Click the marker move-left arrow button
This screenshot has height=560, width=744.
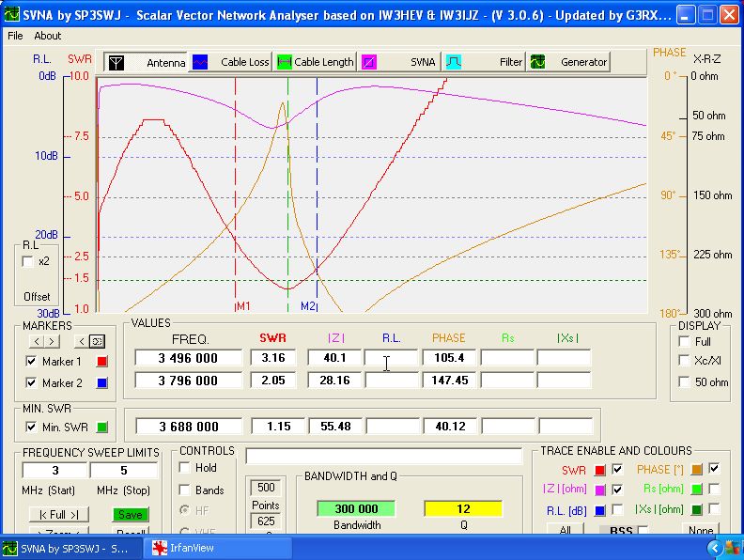(39, 341)
